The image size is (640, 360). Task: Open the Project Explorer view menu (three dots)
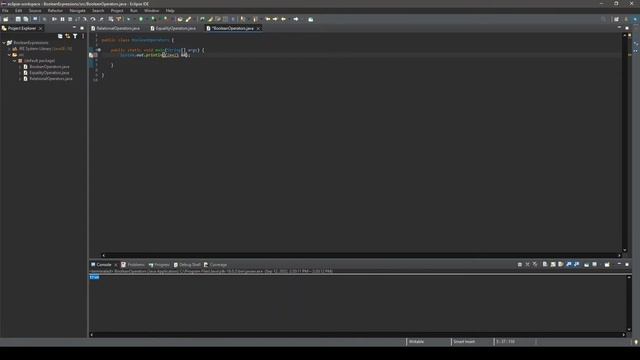click(x=83, y=36)
